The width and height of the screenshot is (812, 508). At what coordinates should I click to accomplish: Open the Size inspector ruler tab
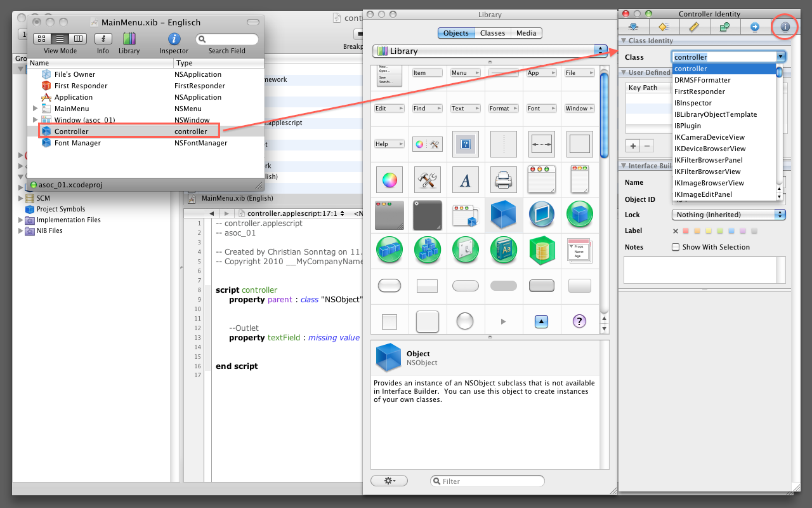click(693, 27)
